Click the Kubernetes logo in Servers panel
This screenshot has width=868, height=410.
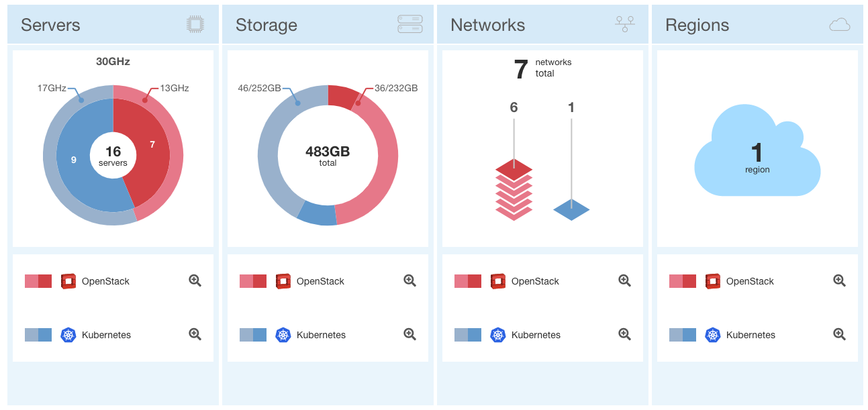tap(68, 335)
